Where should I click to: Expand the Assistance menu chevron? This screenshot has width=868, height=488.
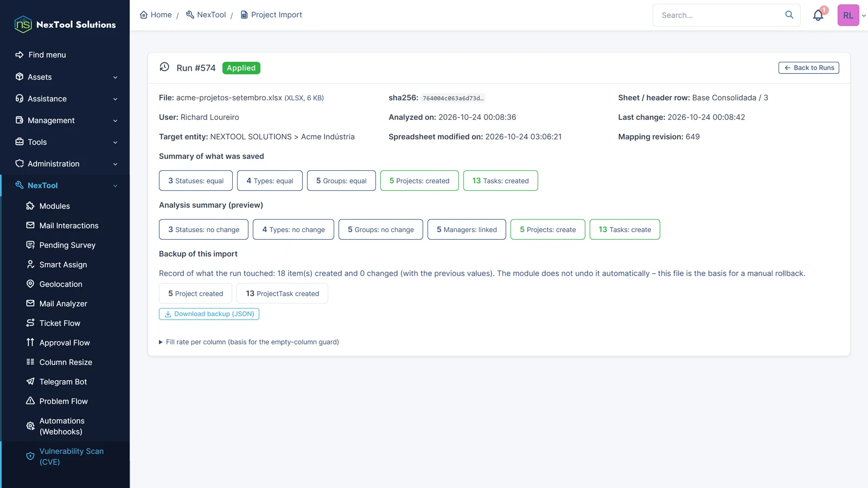[115, 99]
